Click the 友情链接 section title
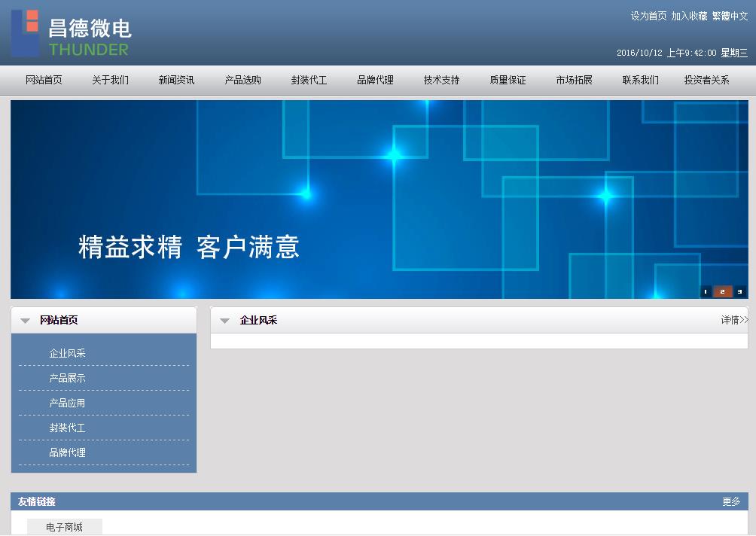The image size is (756, 536). tap(37, 502)
